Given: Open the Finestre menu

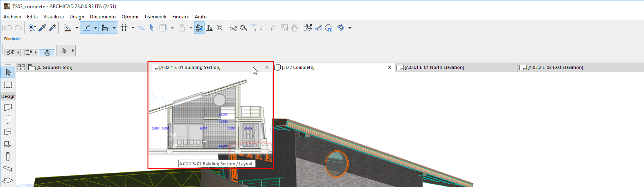Looking at the screenshot, I should tap(180, 17).
